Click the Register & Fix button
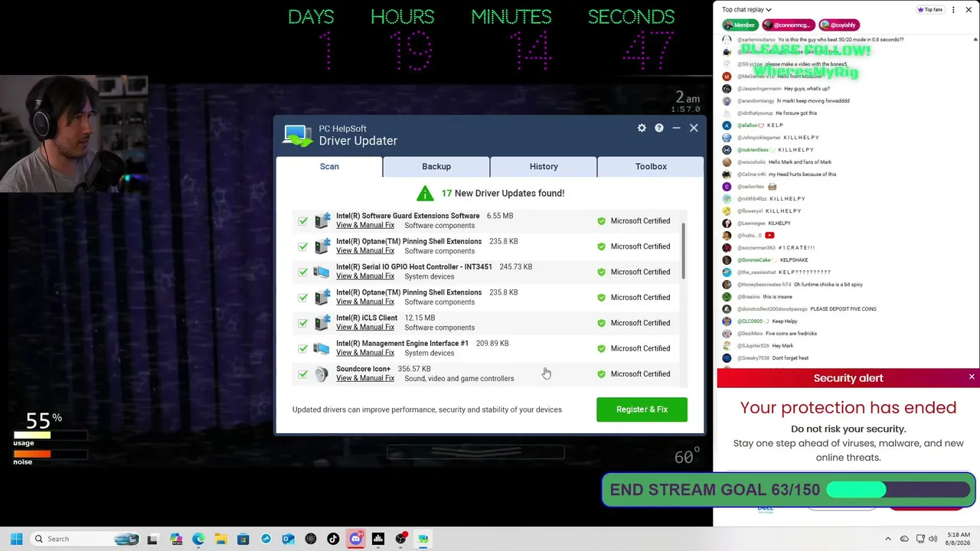Viewport: 980px width, 551px height. tap(642, 409)
